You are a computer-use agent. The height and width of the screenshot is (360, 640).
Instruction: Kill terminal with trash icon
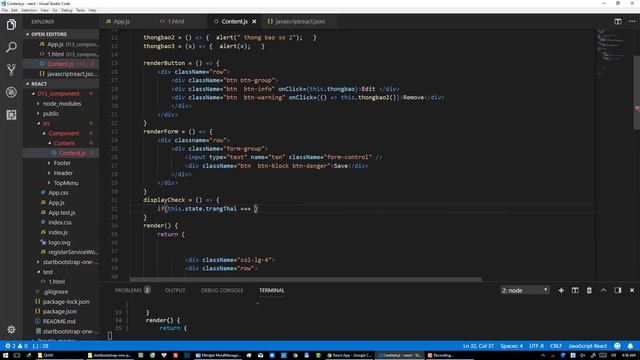pos(589,290)
